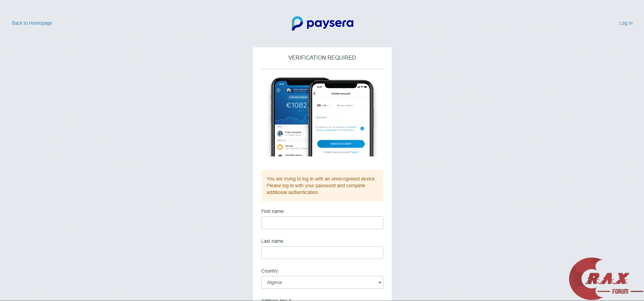Click the €1082 balance on the blue phone screen

click(x=297, y=105)
